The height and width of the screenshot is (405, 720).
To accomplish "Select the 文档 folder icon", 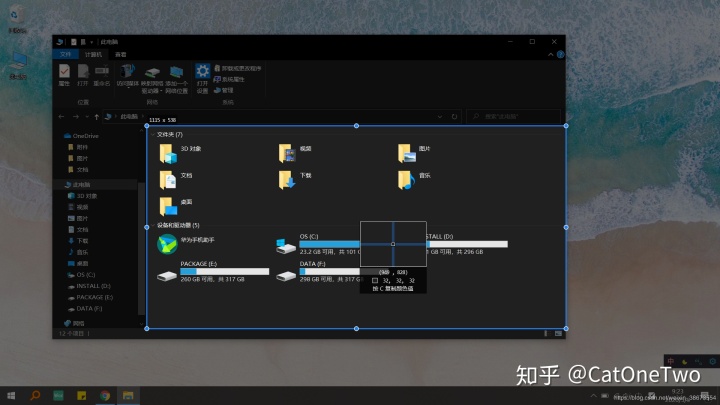I will point(168,180).
